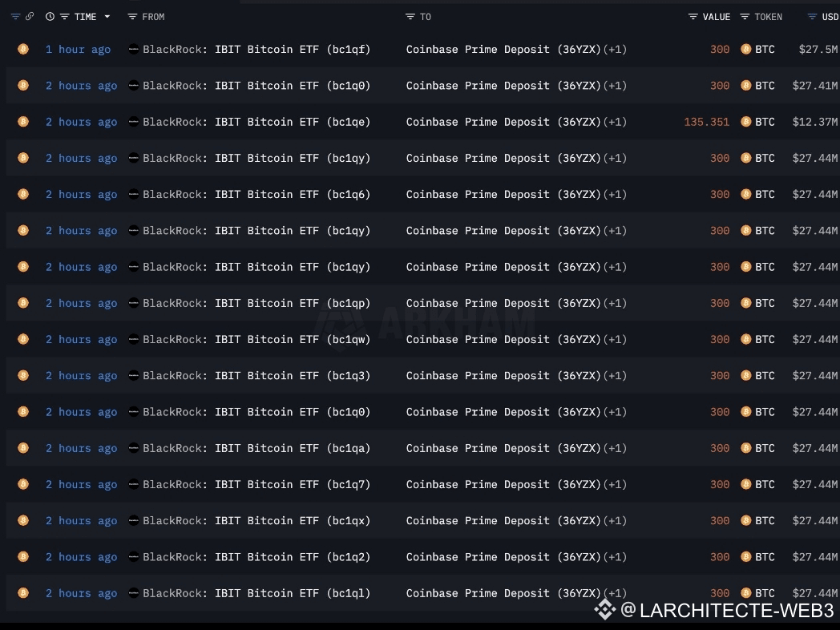Screen dimensions: 840x630
Task: Select the 300 value in bc1qf row
Action: click(x=720, y=49)
